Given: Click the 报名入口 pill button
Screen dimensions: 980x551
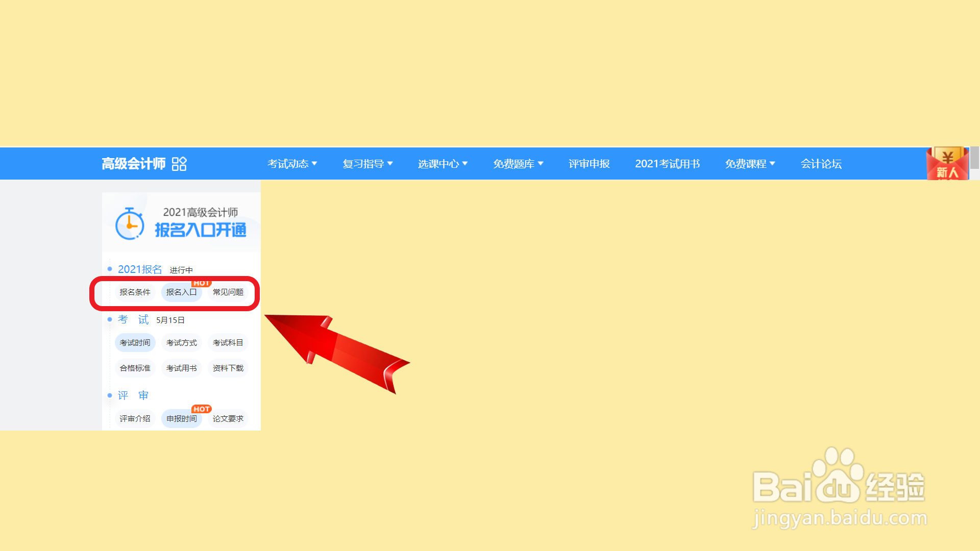Looking at the screenshot, I should point(181,292).
